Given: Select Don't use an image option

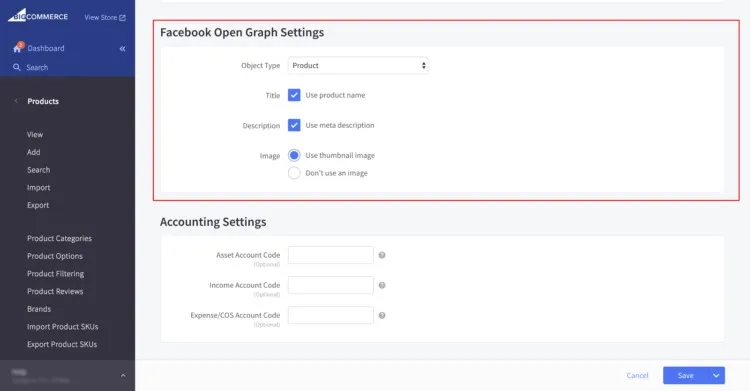Looking at the screenshot, I should (x=294, y=173).
